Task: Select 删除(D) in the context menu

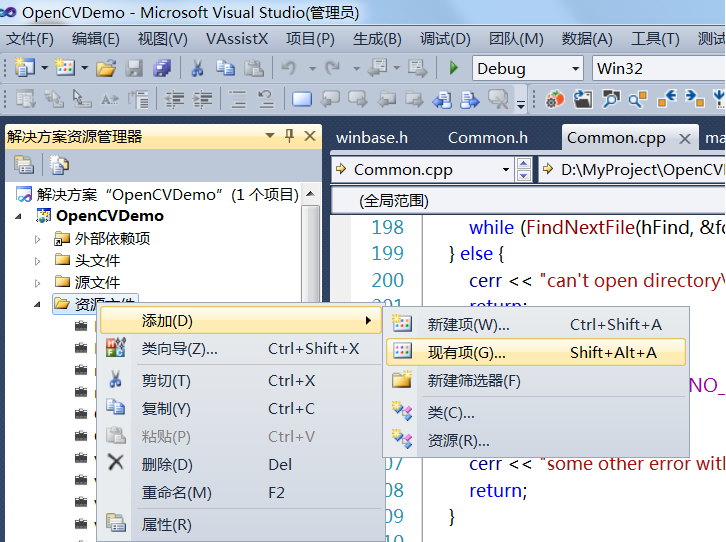Action: pos(241,464)
